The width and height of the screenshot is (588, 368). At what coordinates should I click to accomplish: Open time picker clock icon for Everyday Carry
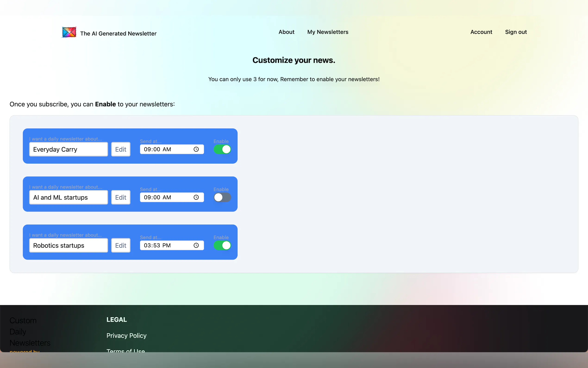click(196, 149)
